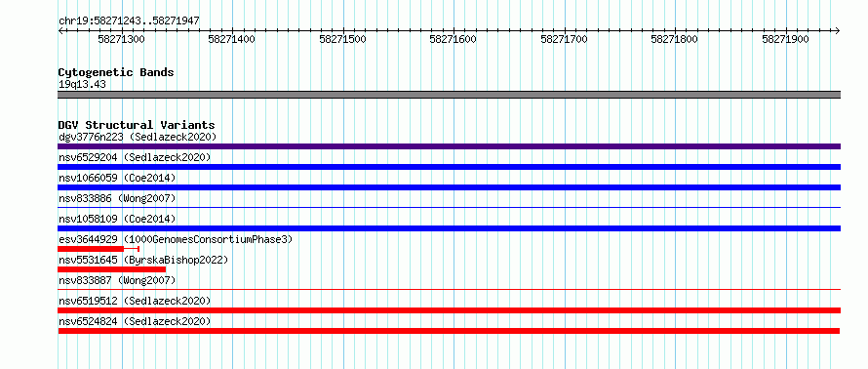Click ruler position 58271600

point(454,39)
